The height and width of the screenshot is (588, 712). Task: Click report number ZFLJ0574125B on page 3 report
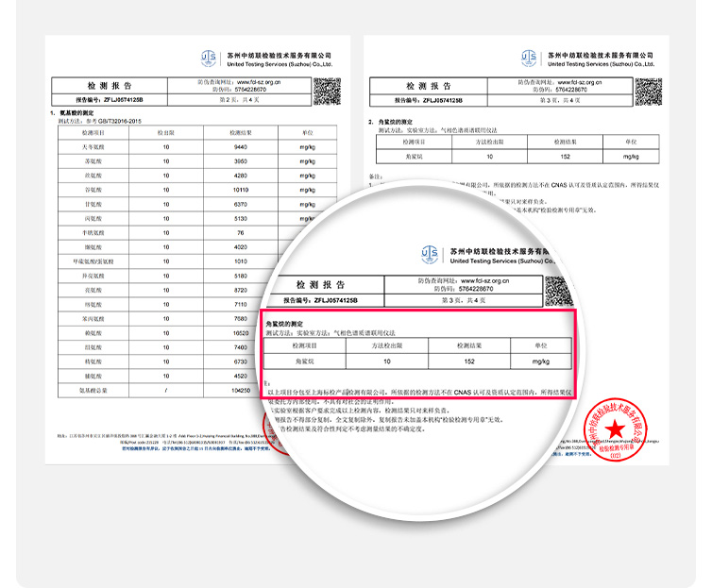(x=443, y=100)
